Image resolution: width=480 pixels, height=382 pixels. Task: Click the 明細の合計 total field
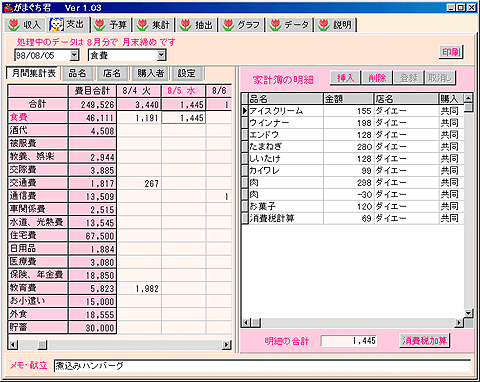[349, 341]
